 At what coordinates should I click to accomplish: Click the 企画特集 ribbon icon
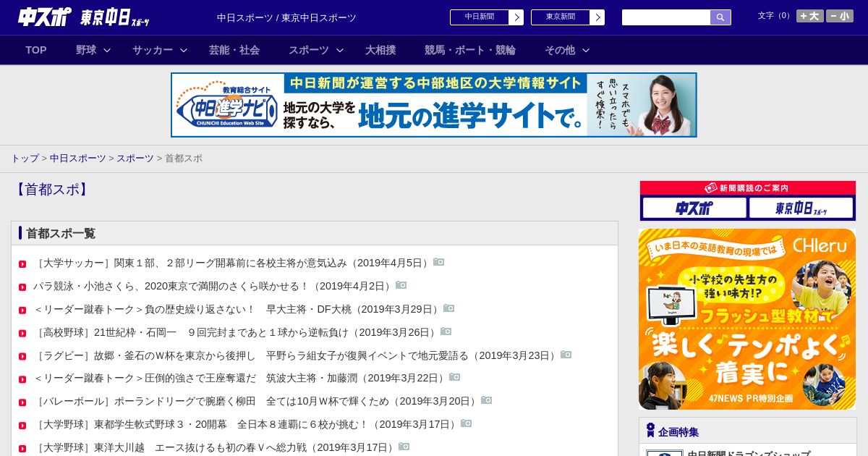650,431
